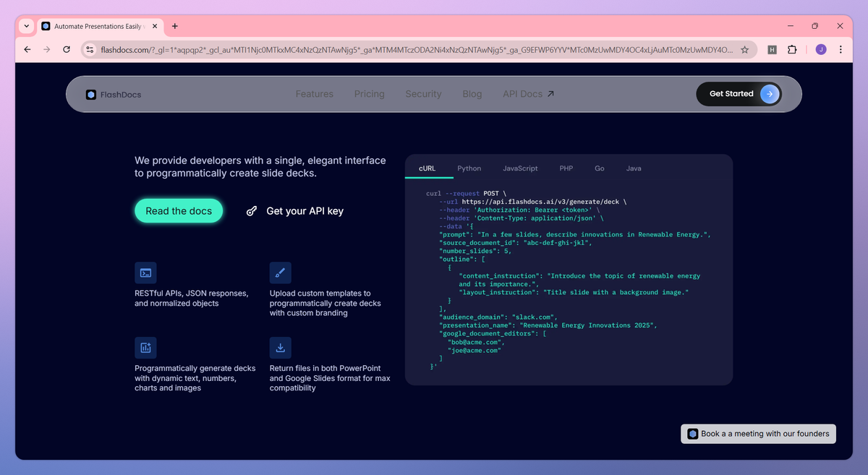This screenshot has height=475, width=868.
Task: Reload the page in the browser
Action: pyautogui.click(x=67, y=50)
